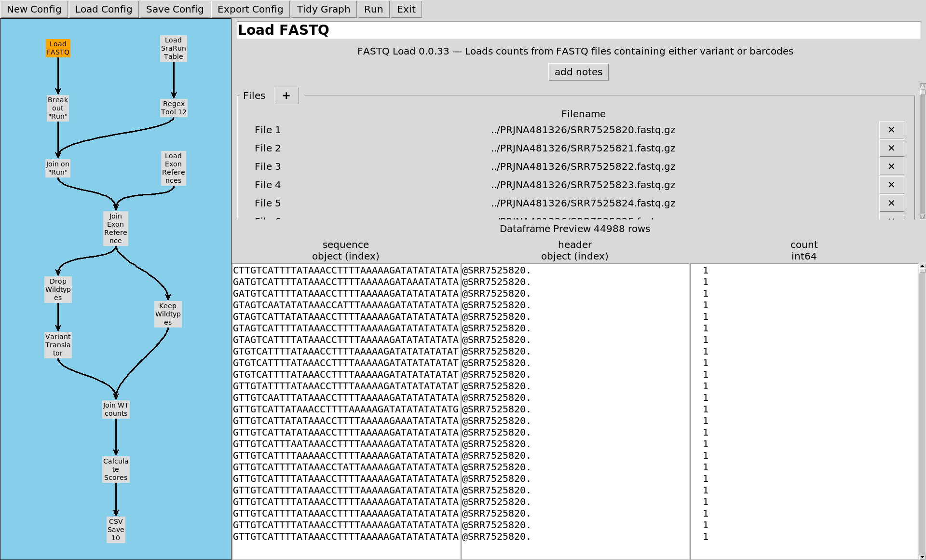Click the Export Config button
This screenshot has width=926, height=560.
coord(250,9)
